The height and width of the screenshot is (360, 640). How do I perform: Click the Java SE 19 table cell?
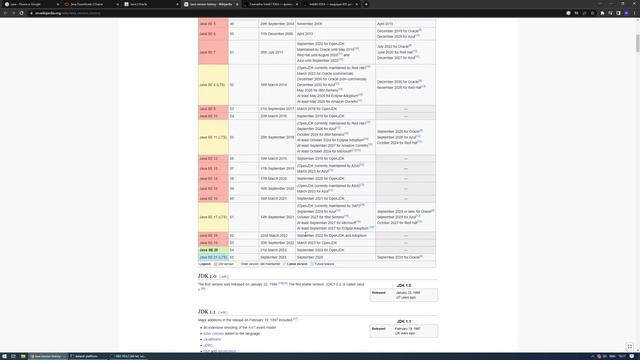[213, 243]
